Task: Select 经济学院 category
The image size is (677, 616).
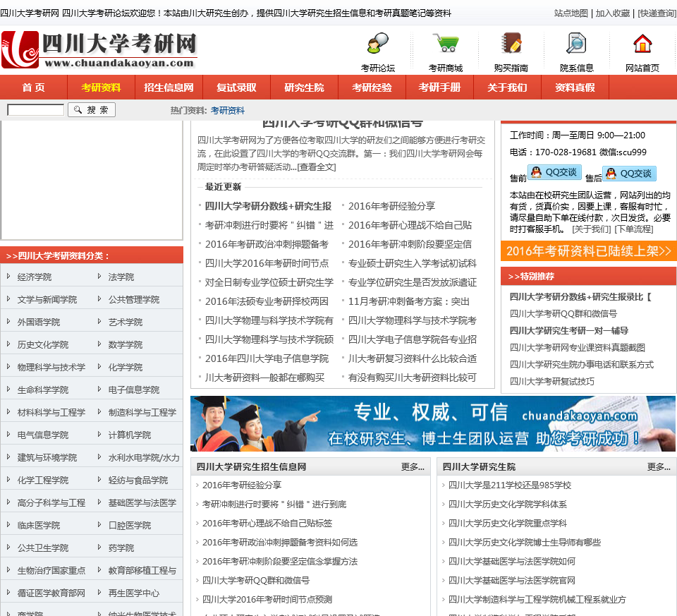Action: (35, 277)
